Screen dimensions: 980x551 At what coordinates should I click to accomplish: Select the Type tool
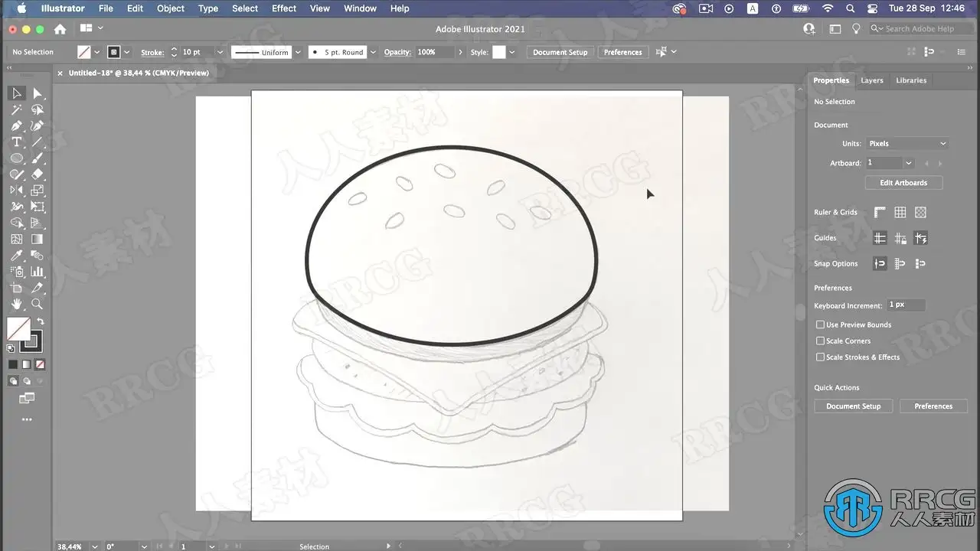pyautogui.click(x=17, y=142)
